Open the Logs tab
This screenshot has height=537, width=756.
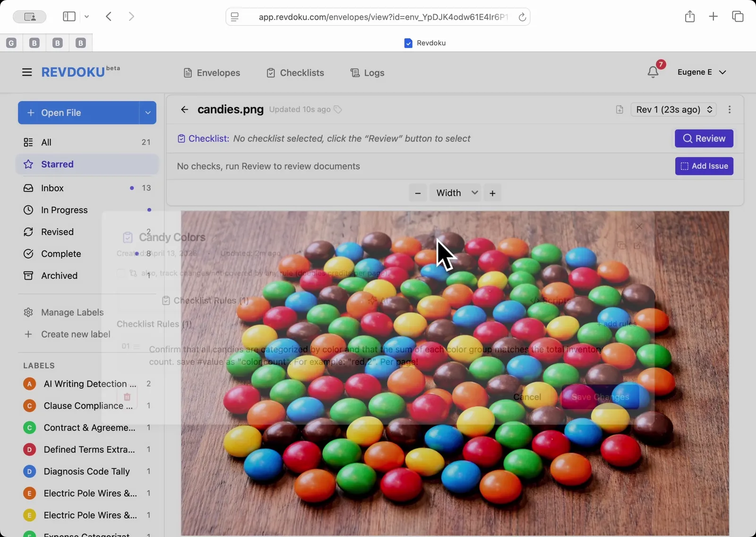(x=367, y=73)
